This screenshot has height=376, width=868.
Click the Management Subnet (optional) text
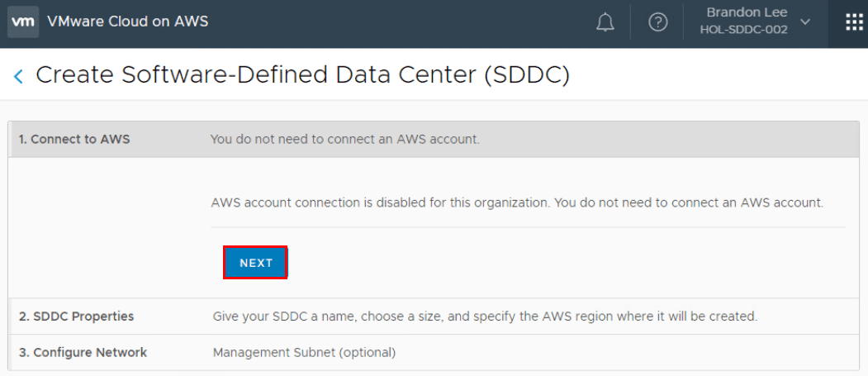[x=304, y=353]
